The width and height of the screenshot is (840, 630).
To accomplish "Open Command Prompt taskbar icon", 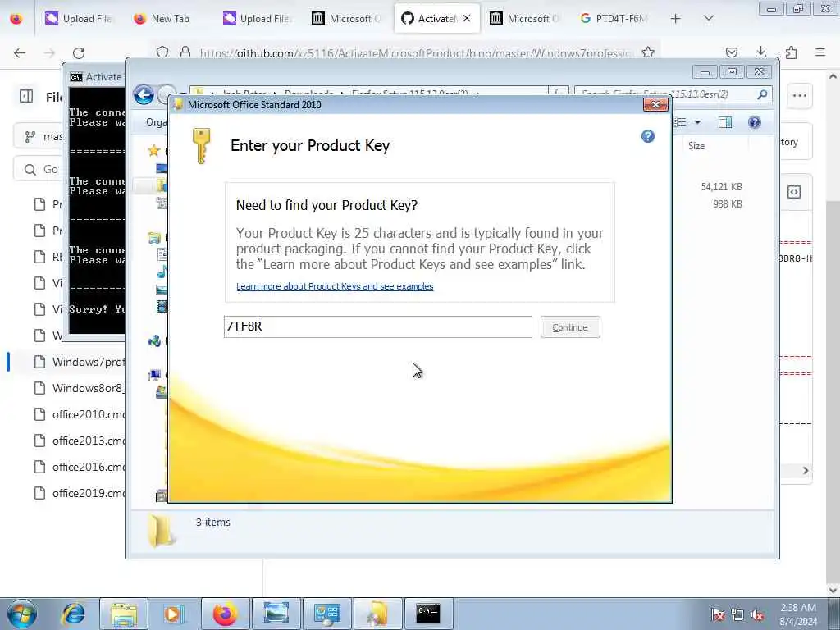I will coord(428,614).
